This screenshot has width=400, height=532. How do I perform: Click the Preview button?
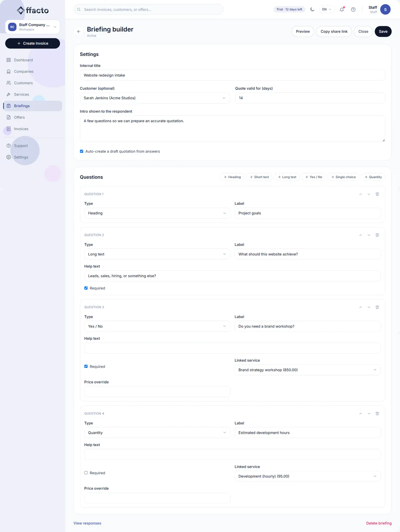[x=303, y=32]
